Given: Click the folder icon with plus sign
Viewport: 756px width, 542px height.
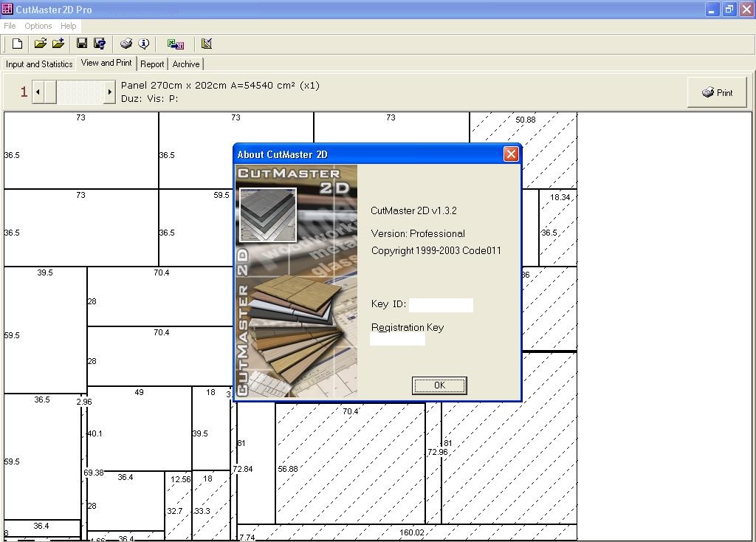Looking at the screenshot, I should [x=58, y=44].
